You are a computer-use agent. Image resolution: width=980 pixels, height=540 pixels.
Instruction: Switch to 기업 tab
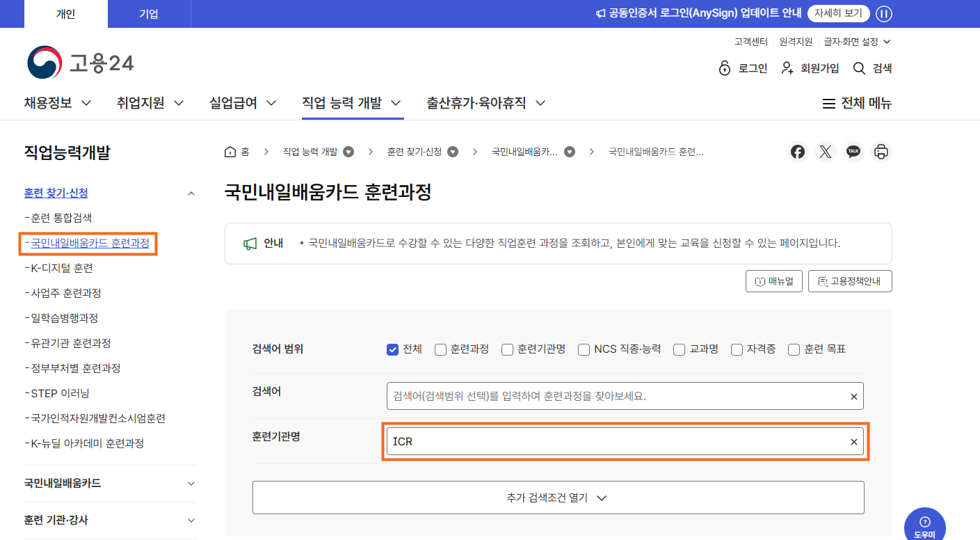click(149, 14)
